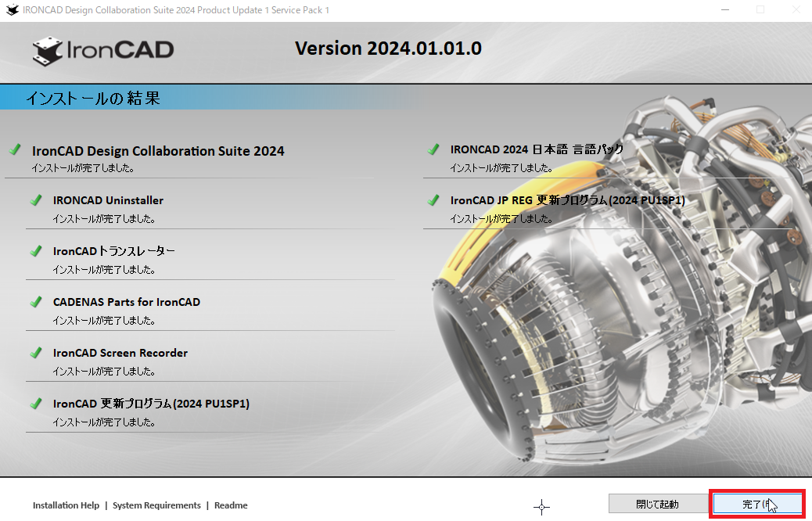Click the IronCAD logo in header
This screenshot has width=812, height=521.
click(103, 50)
